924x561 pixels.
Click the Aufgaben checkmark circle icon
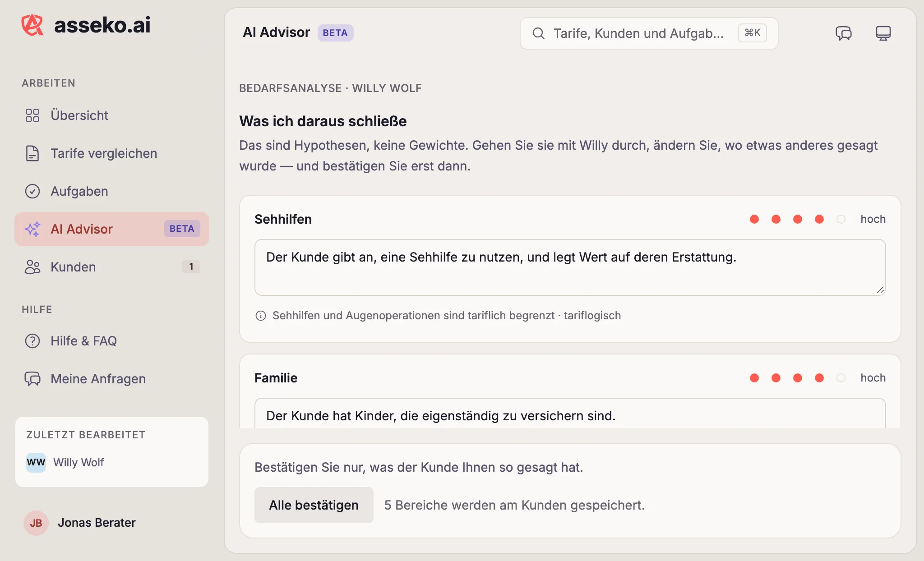(x=32, y=191)
